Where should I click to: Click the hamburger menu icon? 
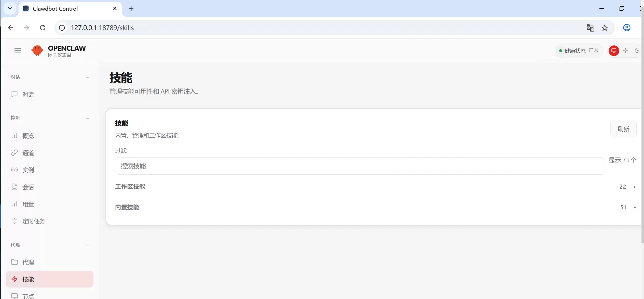point(18,51)
